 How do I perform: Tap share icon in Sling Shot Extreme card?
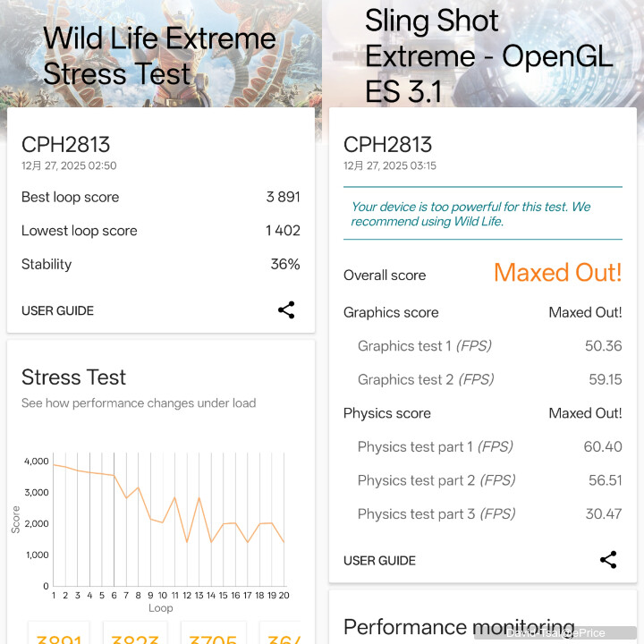[608, 560]
